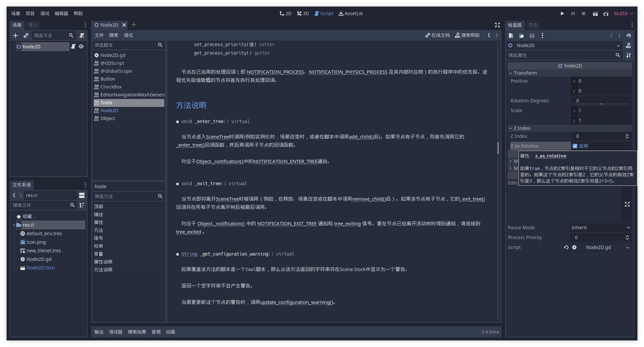The height and width of the screenshot is (347, 644).
Task: Click documentation vertical scrollbar
Action: pyautogui.click(x=498, y=148)
